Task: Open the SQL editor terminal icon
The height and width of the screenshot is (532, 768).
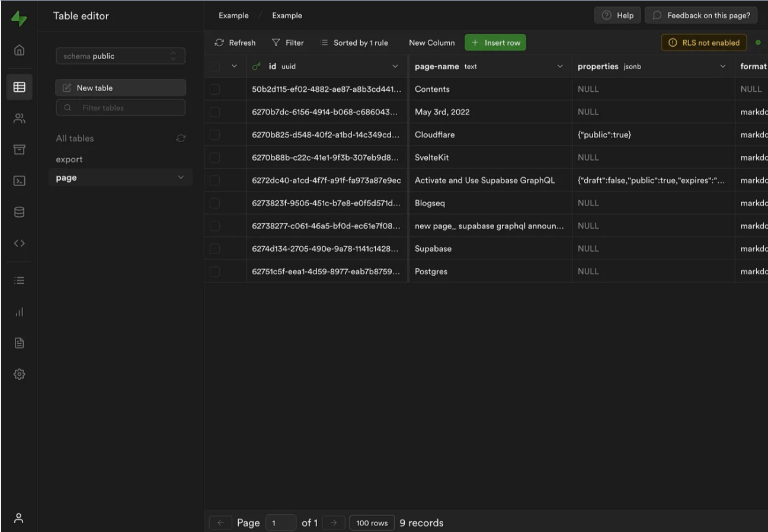Action: (19, 181)
